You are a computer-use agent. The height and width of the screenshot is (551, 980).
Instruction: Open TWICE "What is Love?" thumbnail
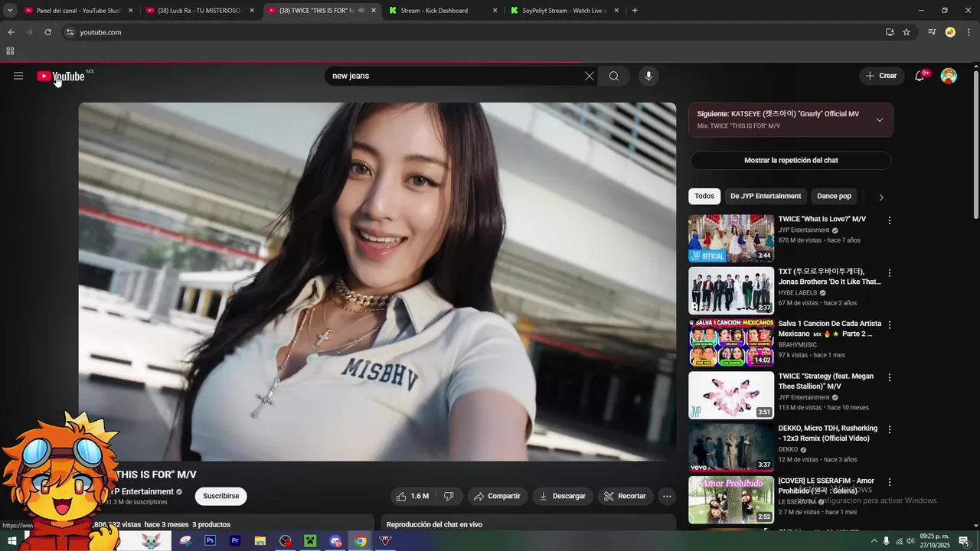pyautogui.click(x=731, y=238)
